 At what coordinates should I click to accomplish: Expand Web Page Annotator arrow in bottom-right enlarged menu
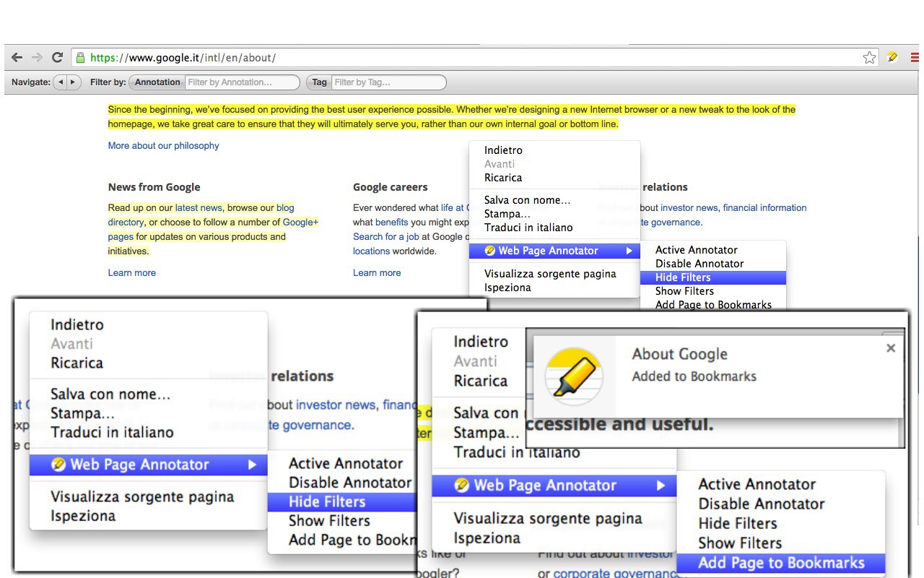coord(661,486)
